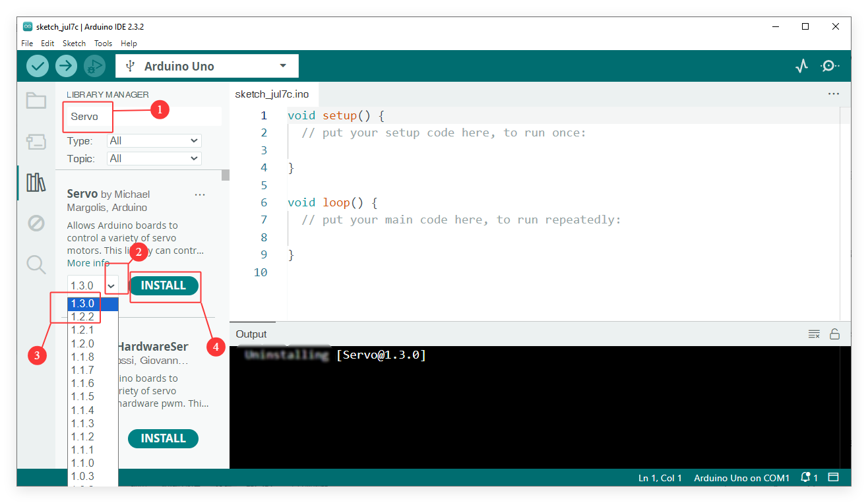Image resolution: width=868 pixels, height=503 pixels.
Task: Start Debugging with the debug icon
Action: click(94, 66)
